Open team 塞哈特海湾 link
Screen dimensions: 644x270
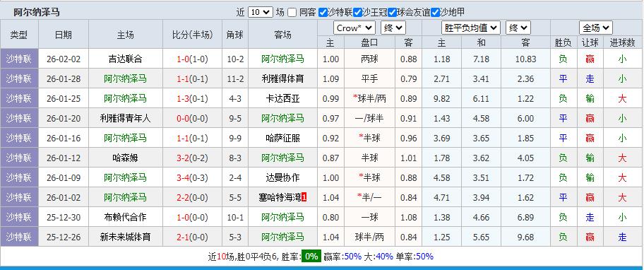[x=280, y=197]
